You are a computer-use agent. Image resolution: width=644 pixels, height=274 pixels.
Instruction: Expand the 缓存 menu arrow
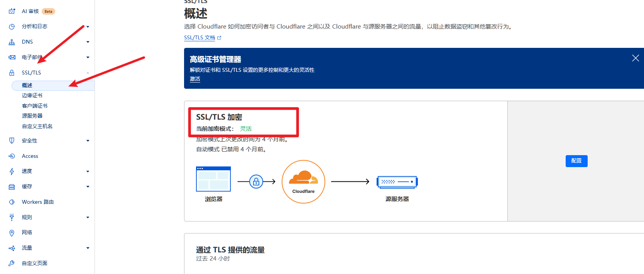point(88,187)
